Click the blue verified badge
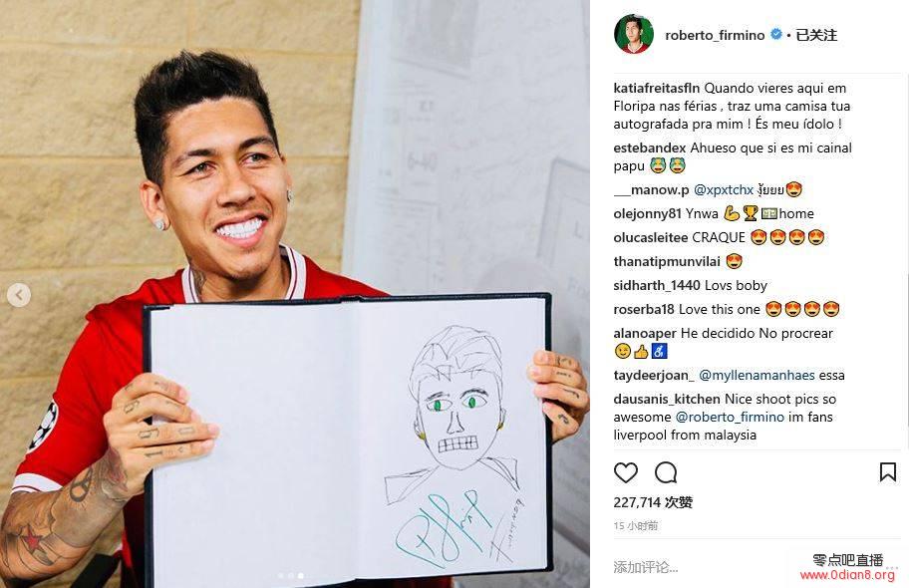Screen dimensions: 909x588 coord(776,35)
